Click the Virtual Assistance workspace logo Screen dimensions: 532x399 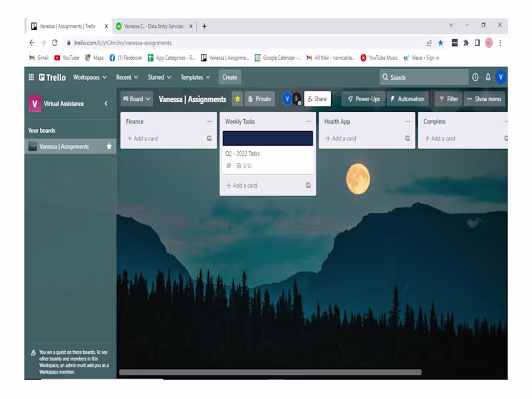click(x=35, y=104)
